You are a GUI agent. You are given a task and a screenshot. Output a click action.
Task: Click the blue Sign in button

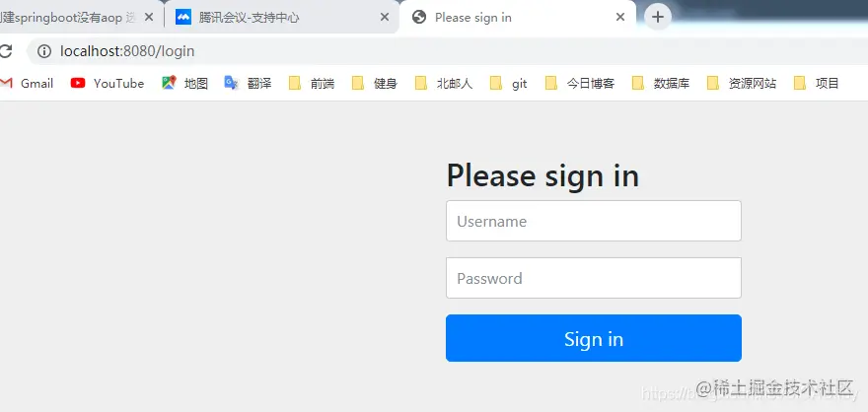click(594, 338)
